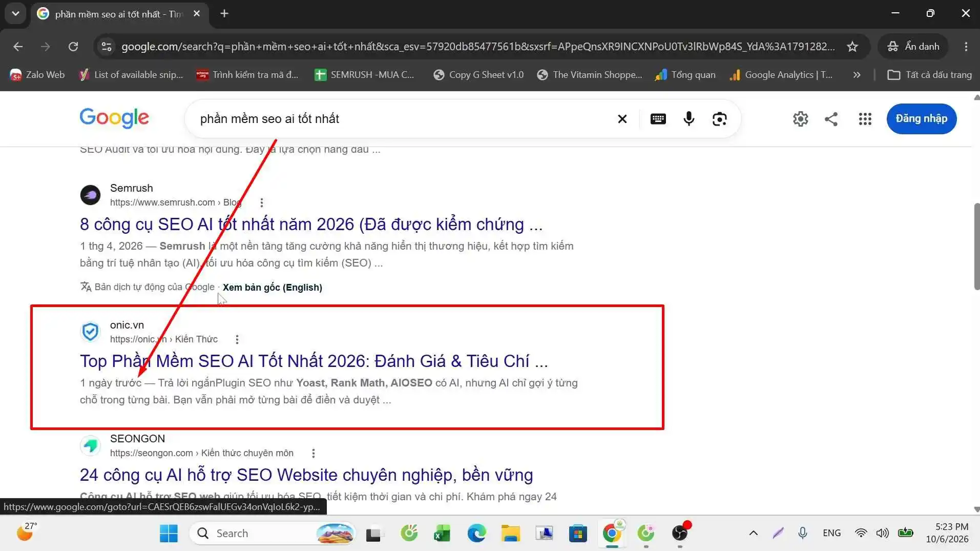Open the Zalo Web bookmark
Viewport: 980px width, 551px height.
(37, 75)
